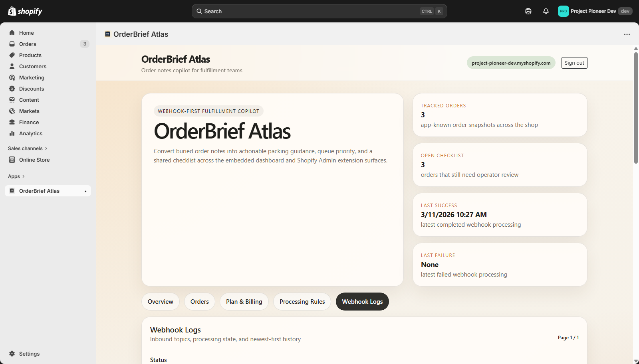Screen dimensions: 639x364
Task: Click the Sign out button
Action: (x=574, y=63)
